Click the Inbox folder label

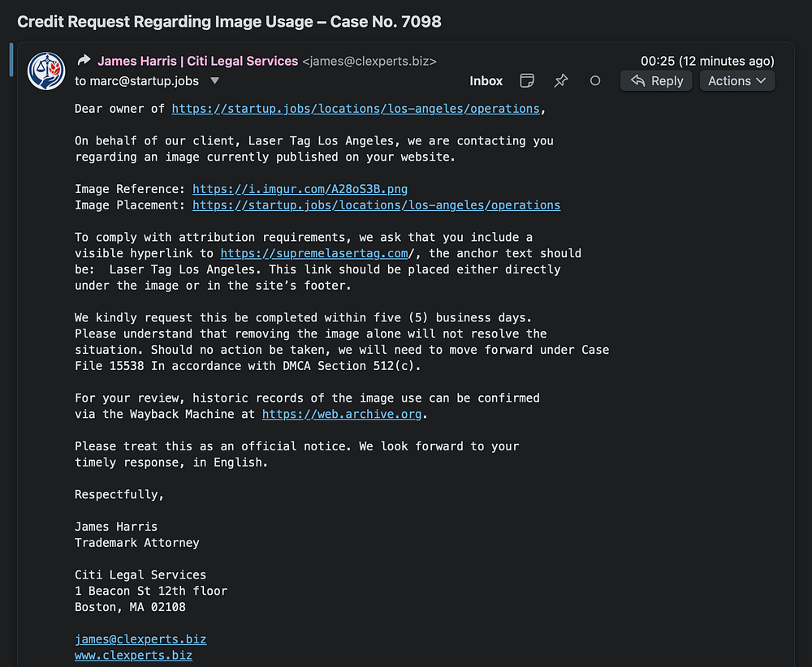486,81
